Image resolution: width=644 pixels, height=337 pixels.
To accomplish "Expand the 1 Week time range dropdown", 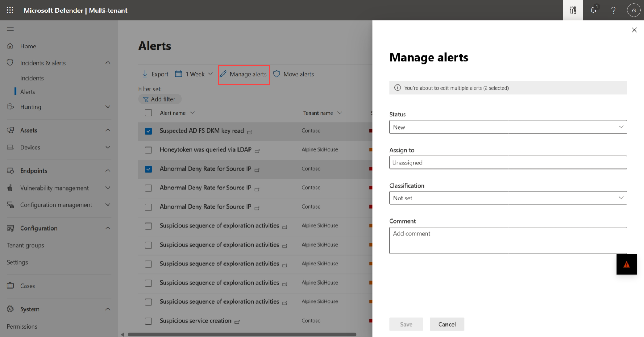I will coord(194,74).
